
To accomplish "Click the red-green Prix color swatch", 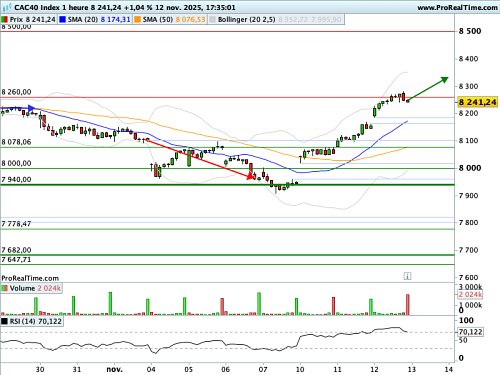I will coord(5,20).
